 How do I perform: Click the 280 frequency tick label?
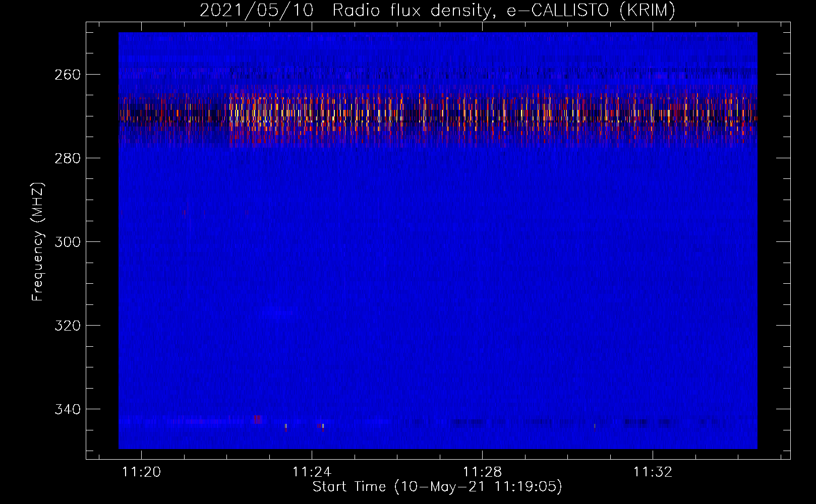click(x=68, y=158)
